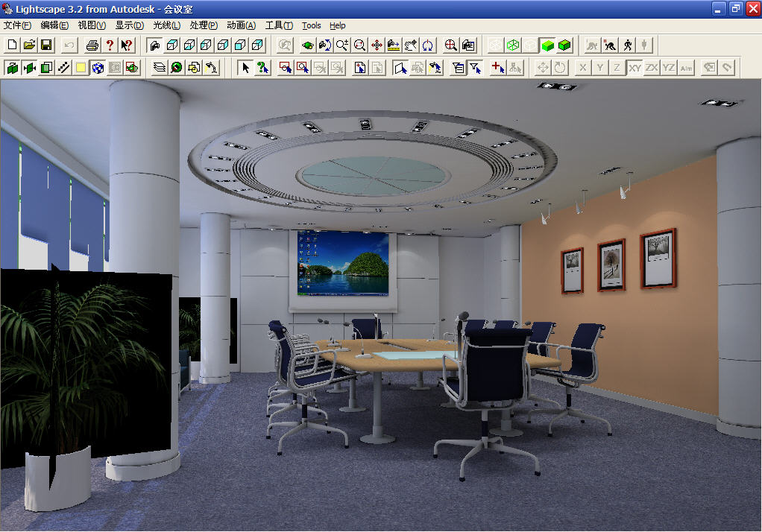Viewport: 762px width, 532px height.
Task: Choose the arrow Select tool
Action: [245, 68]
